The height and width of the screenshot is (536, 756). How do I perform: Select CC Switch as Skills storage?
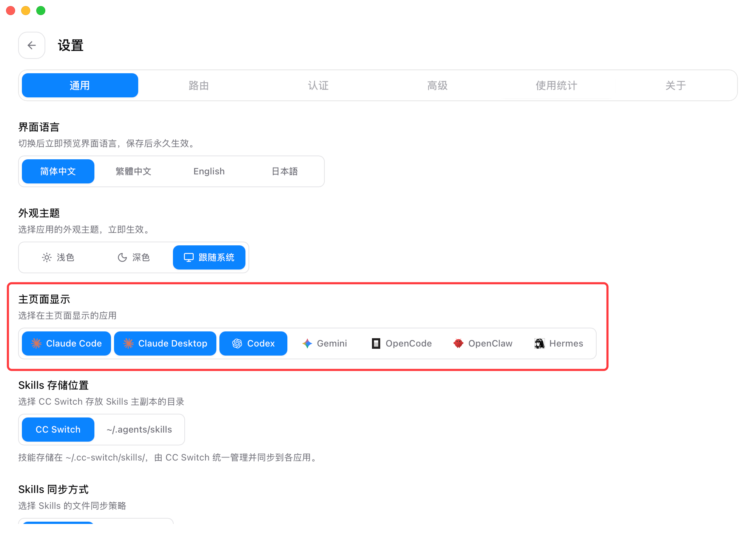click(58, 430)
